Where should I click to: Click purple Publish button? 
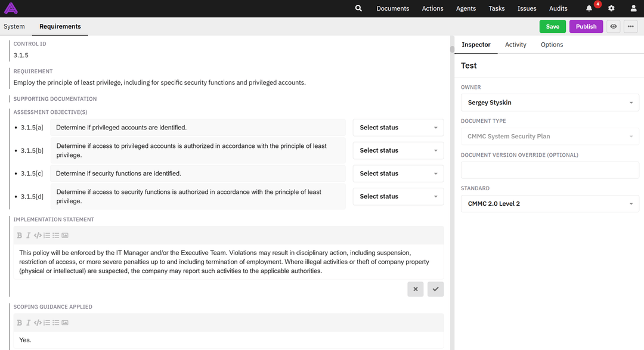click(x=586, y=26)
